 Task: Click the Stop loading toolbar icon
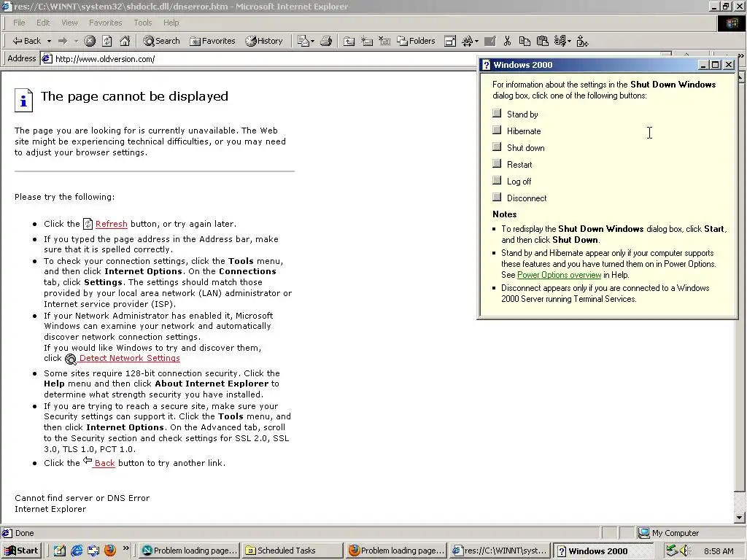point(90,41)
